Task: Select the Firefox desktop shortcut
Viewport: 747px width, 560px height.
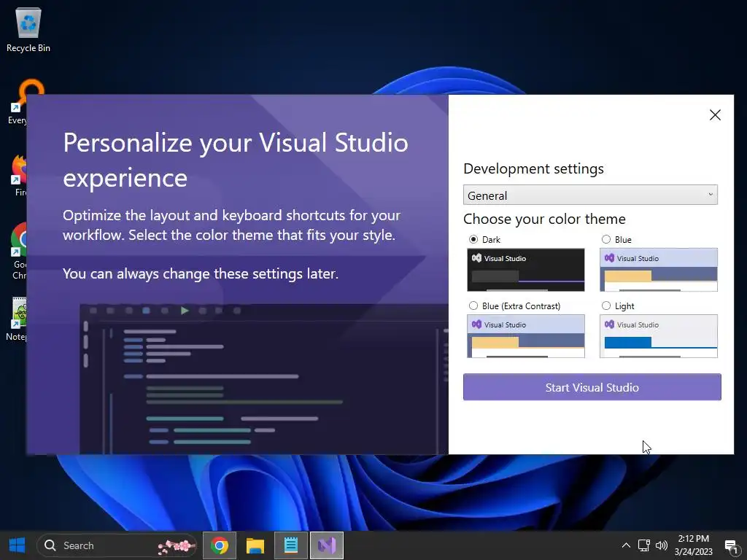Action: click(19, 175)
